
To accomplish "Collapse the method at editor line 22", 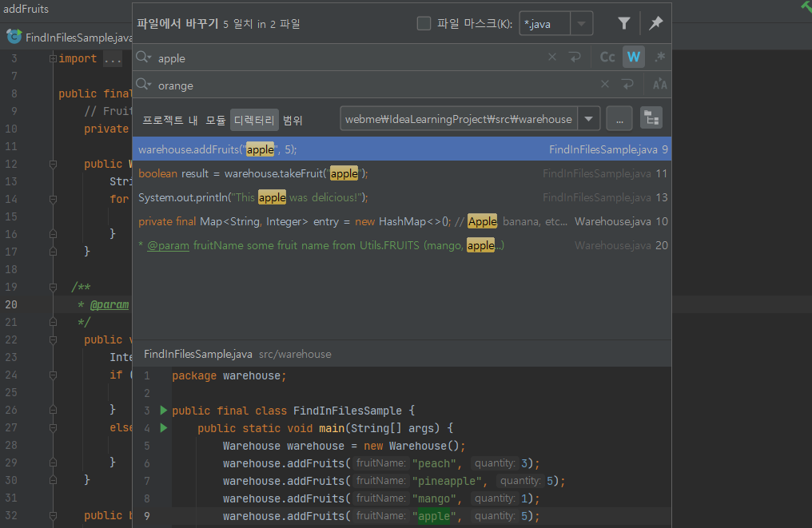I will point(52,339).
